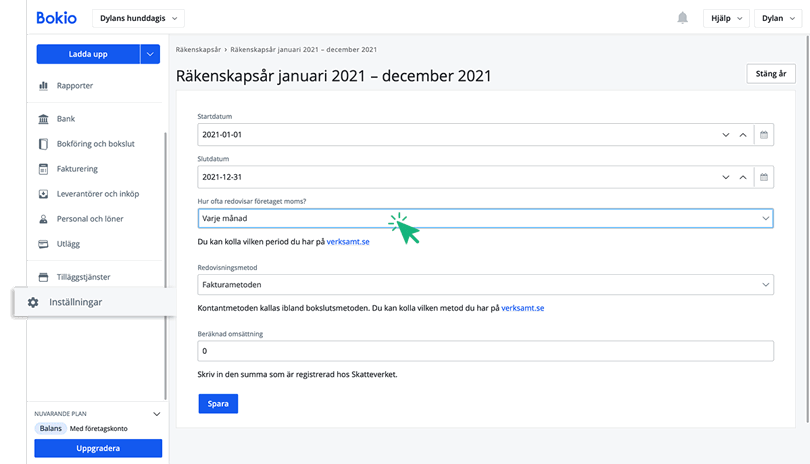This screenshot has height=464, width=810.
Task: Open the Slutdatum calendar picker
Action: click(x=764, y=177)
